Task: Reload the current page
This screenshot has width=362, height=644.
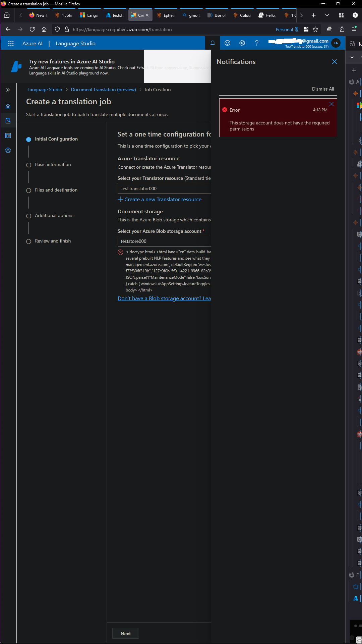Action: pyautogui.click(x=32, y=29)
